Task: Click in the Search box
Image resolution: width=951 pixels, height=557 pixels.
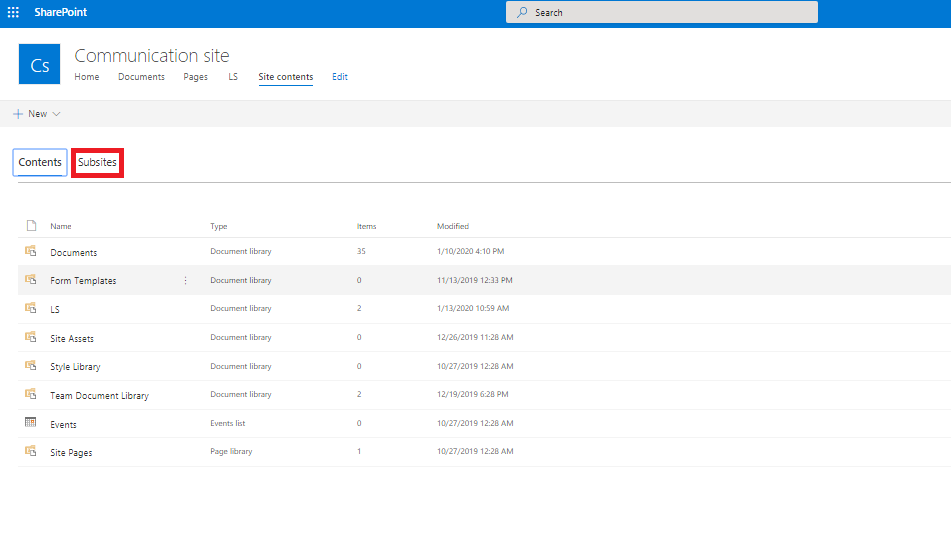Action: point(662,12)
